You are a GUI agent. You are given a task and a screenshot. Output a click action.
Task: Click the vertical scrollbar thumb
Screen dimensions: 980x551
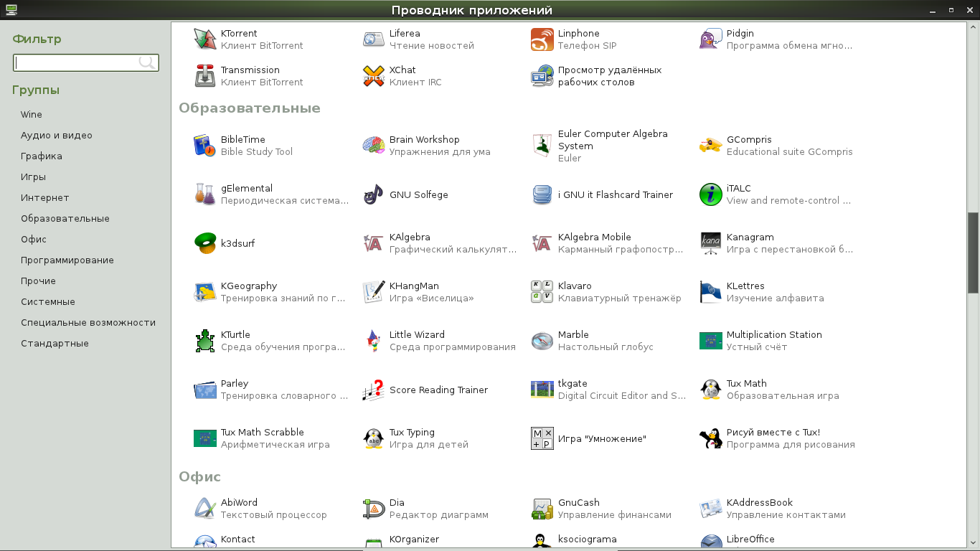pyautogui.click(x=974, y=253)
